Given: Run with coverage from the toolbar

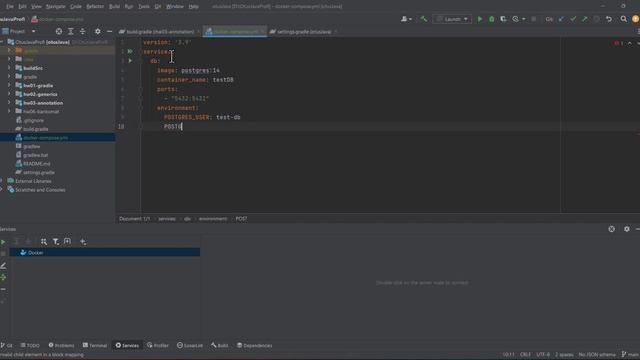Looking at the screenshot, I should (x=503, y=19).
